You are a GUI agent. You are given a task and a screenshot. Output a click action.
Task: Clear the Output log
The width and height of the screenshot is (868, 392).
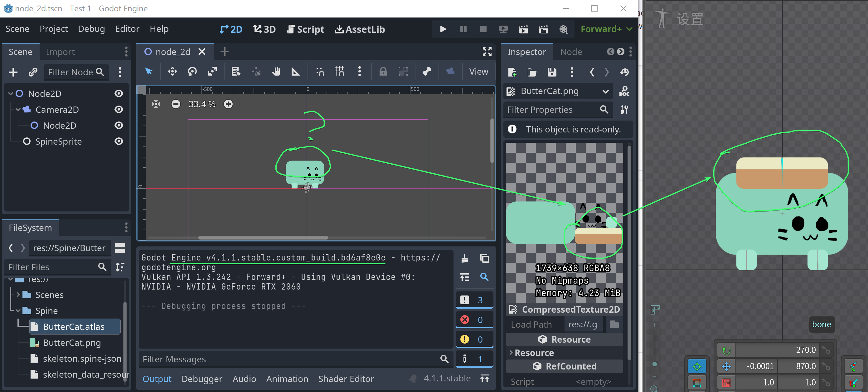click(465, 258)
